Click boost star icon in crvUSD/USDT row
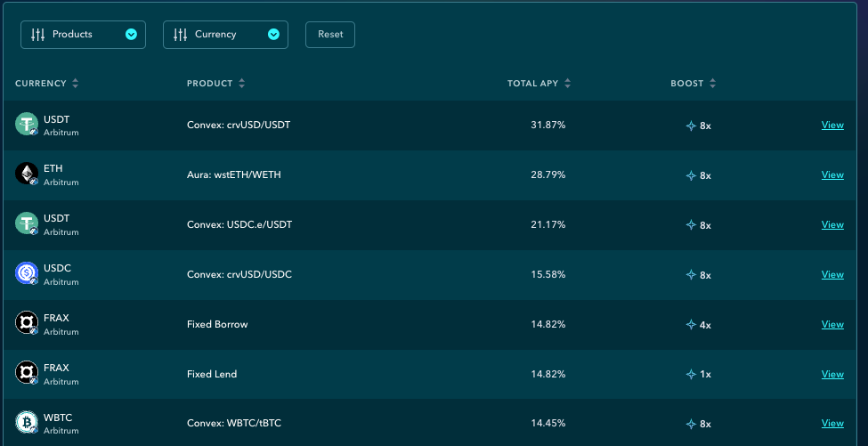Image resolution: width=868 pixels, height=446 pixels. 691,126
